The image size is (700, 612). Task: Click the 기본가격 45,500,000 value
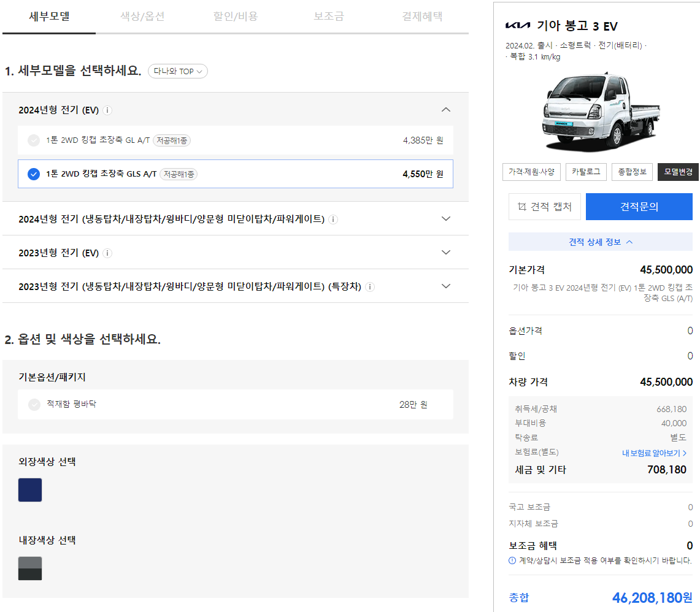tap(666, 270)
